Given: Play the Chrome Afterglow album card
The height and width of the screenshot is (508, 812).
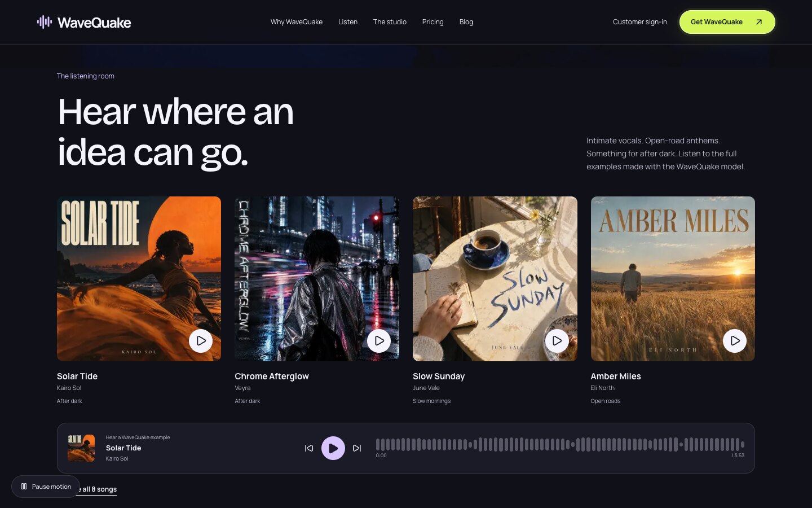Looking at the screenshot, I should 379,341.
